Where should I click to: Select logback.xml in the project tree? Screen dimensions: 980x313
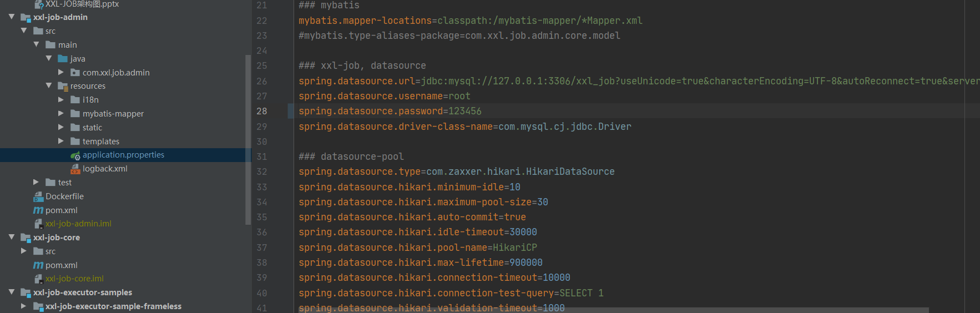pos(105,169)
